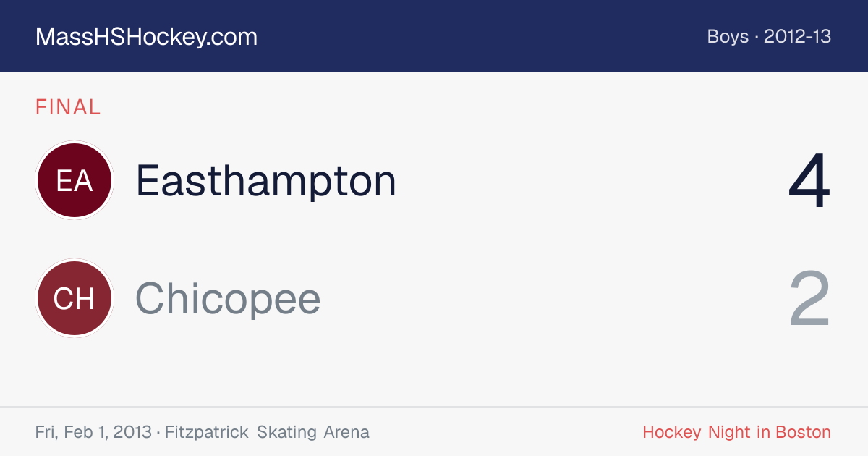Screen dimensions: 868x456
Task: Click the Fri, Feb 1, 2013 date
Action: pos(93,432)
